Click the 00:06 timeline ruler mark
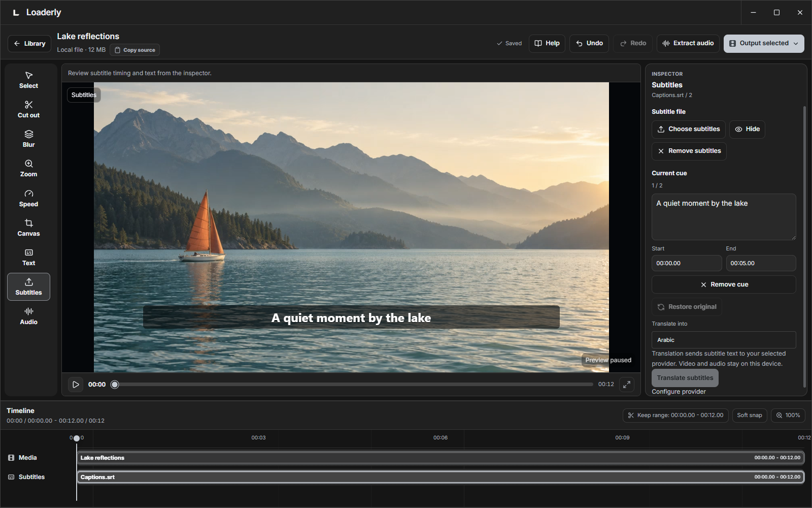The height and width of the screenshot is (508, 812). click(x=441, y=437)
